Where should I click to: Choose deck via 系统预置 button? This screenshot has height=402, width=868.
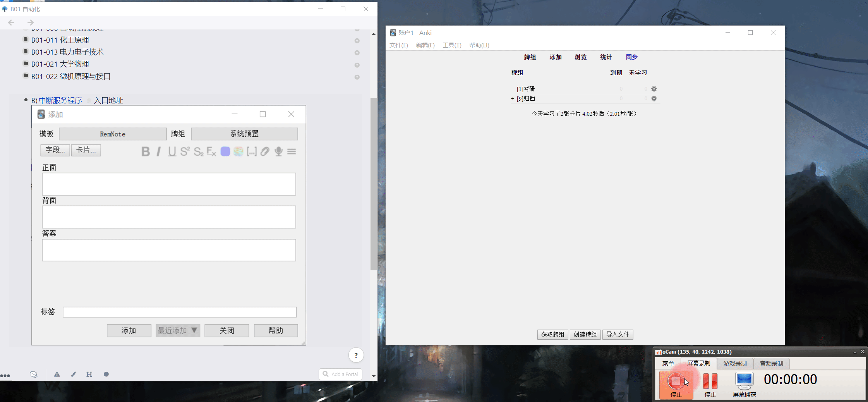coord(244,134)
